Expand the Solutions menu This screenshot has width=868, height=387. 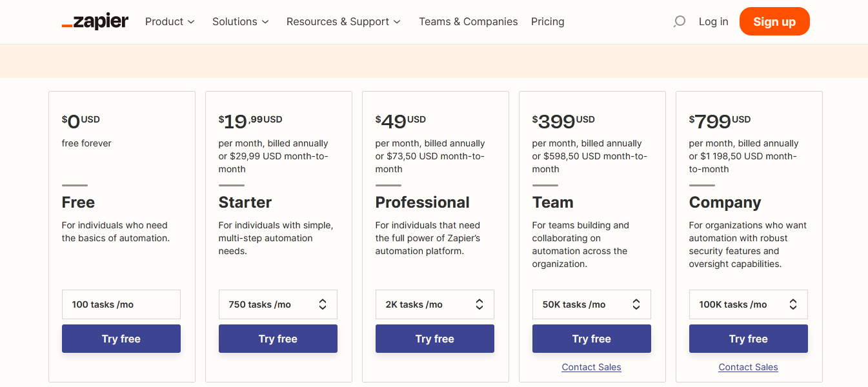pos(240,21)
